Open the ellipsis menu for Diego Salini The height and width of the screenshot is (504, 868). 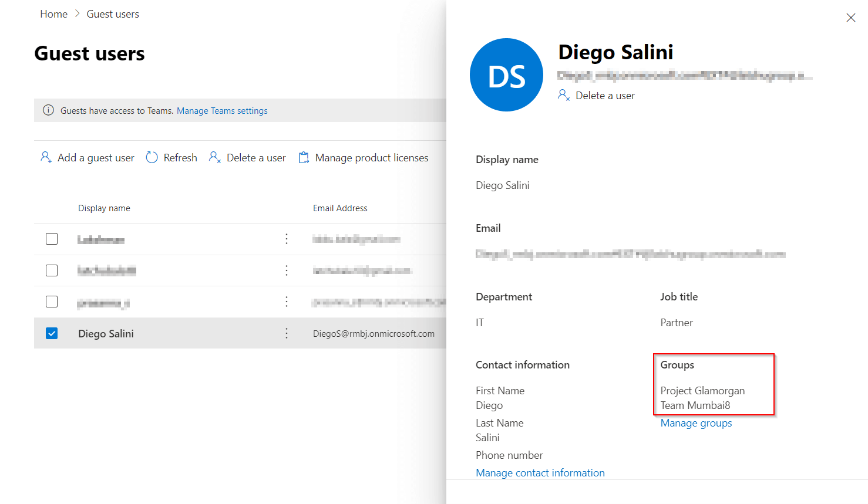tap(286, 333)
